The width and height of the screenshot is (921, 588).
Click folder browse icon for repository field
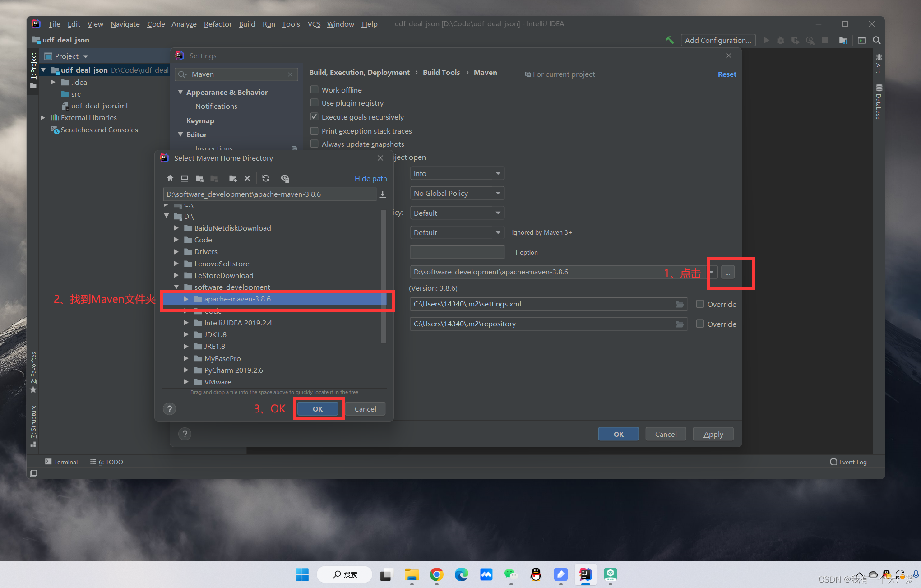(x=680, y=324)
